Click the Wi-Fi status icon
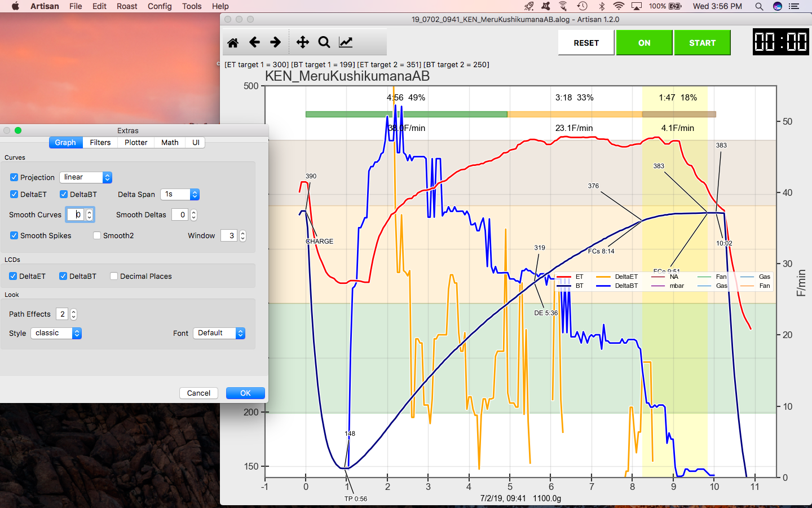The height and width of the screenshot is (508, 812). coord(619,6)
